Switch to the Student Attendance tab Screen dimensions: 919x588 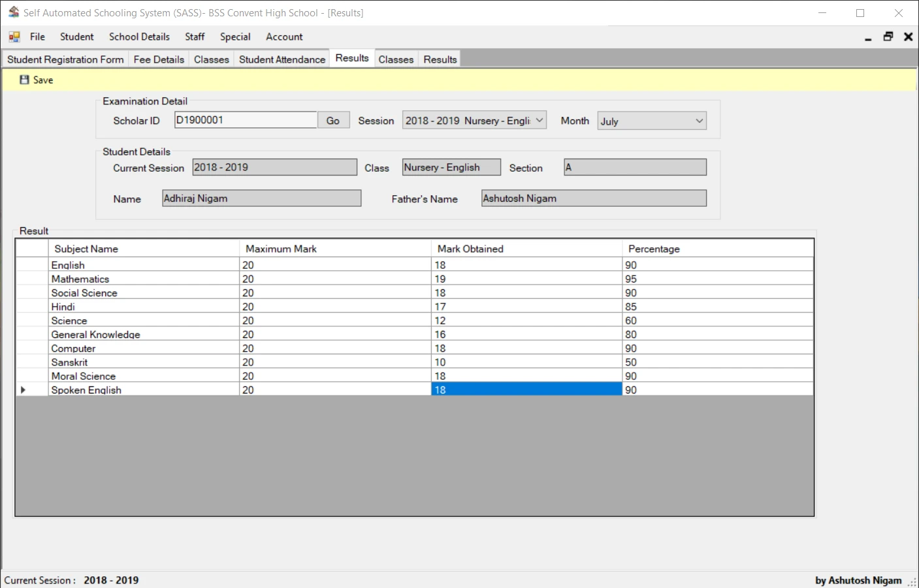tap(282, 59)
